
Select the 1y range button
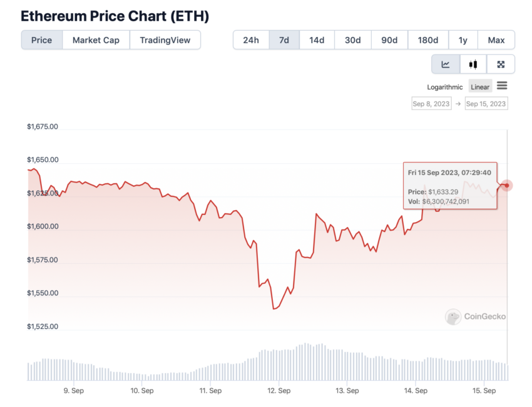coord(463,40)
